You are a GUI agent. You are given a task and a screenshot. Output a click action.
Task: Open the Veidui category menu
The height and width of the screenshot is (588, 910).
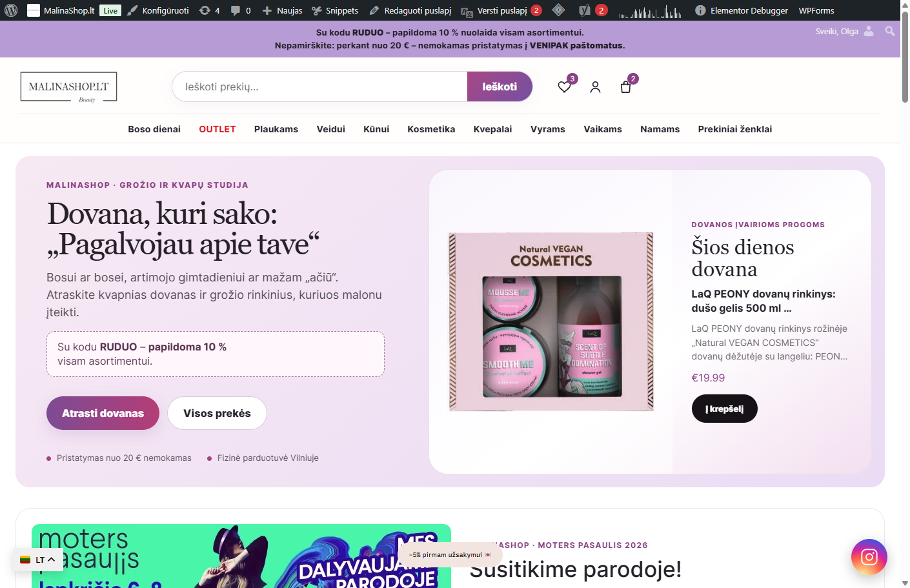[x=331, y=129]
